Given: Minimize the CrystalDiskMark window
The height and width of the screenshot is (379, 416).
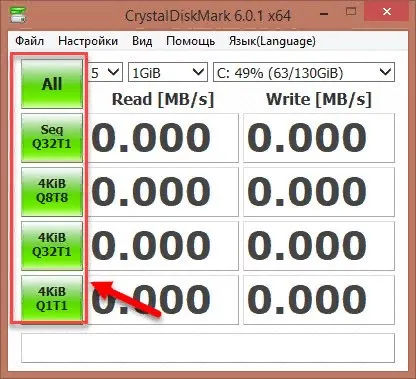Looking at the screenshot, I should 324,13.
